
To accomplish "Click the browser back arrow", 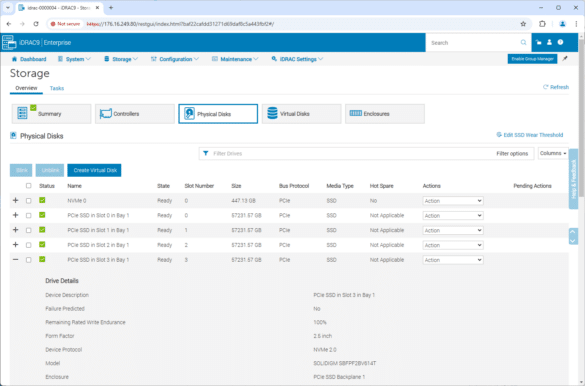I will pos(9,24).
